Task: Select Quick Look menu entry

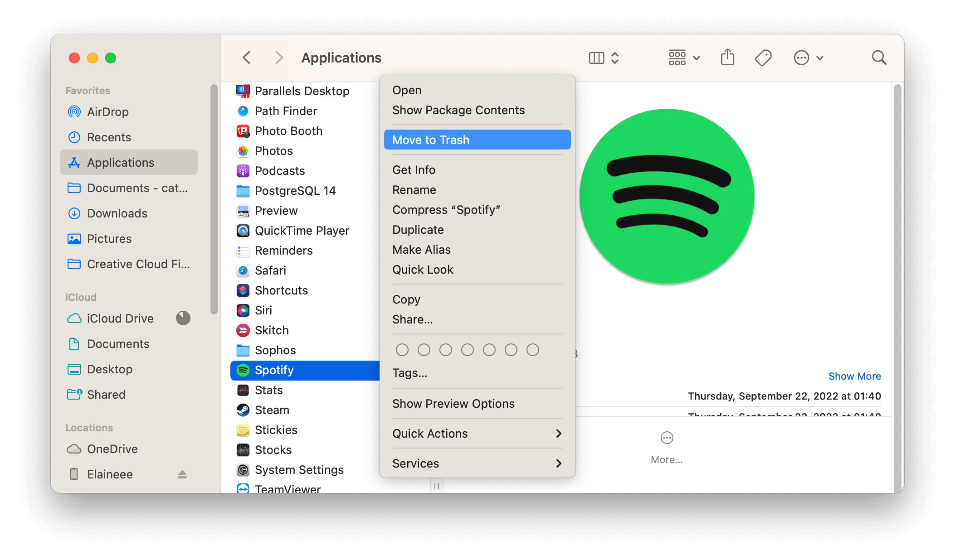Action: (x=477, y=270)
